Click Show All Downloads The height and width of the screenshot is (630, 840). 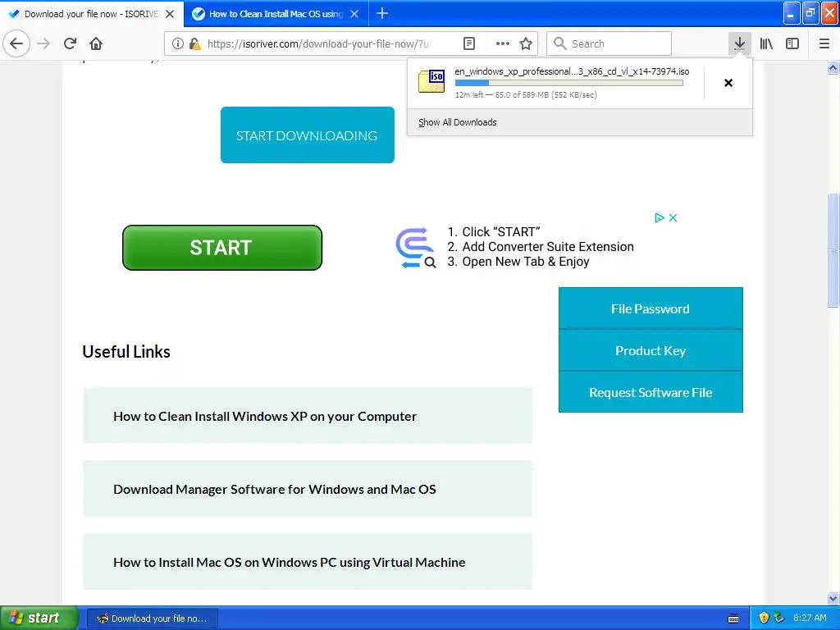click(x=458, y=122)
